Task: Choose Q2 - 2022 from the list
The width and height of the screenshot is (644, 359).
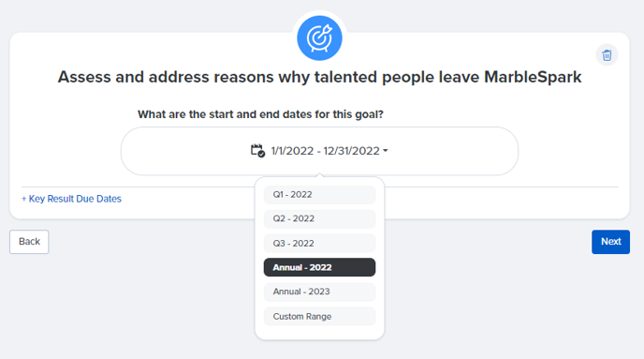Action: (x=319, y=218)
